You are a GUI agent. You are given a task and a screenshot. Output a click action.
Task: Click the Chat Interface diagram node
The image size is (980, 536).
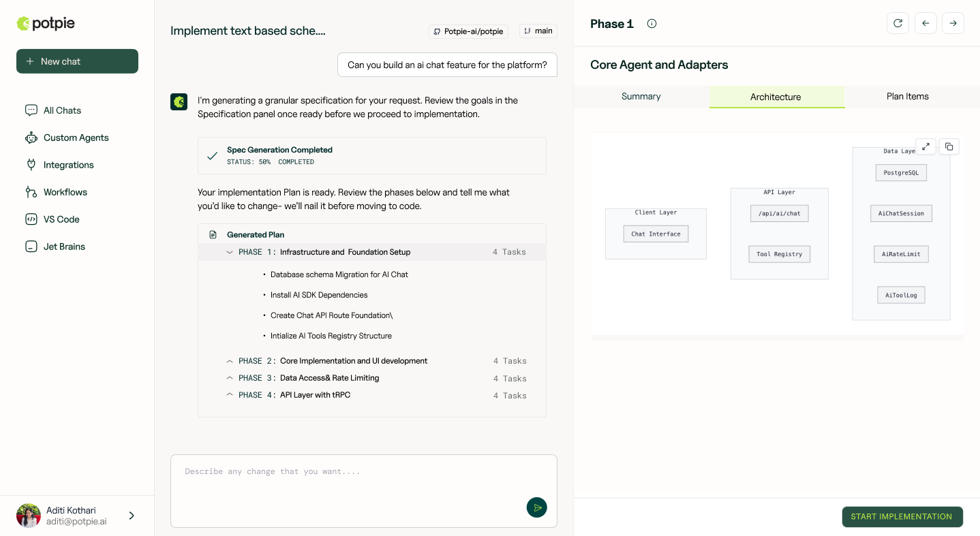(x=656, y=234)
